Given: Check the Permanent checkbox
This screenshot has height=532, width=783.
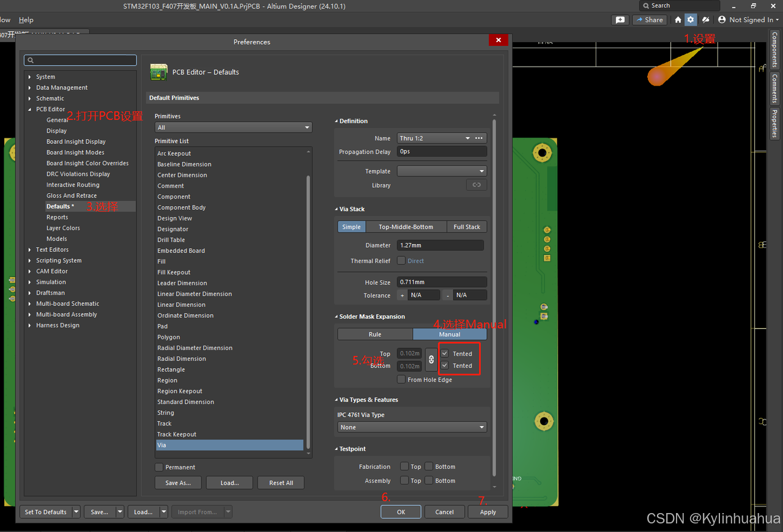Looking at the screenshot, I should pyautogui.click(x=159, y=467).
